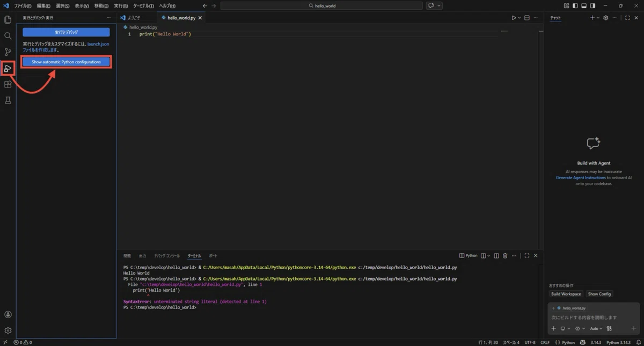This screenshot has width=644, height=346.
Task: Open the chat dropdown beside command center
Action: pos(434,5)
